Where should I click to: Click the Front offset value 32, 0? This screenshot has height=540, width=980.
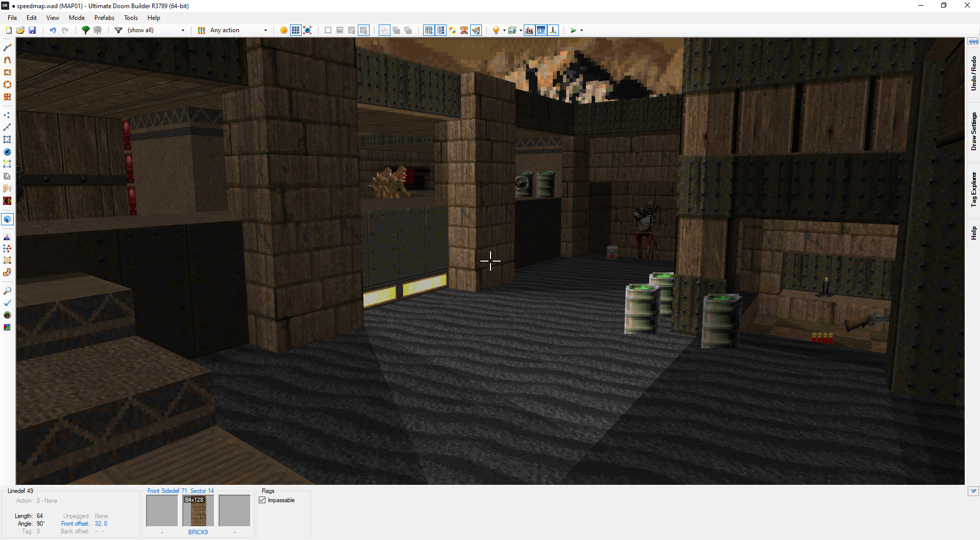click(101, 524)
